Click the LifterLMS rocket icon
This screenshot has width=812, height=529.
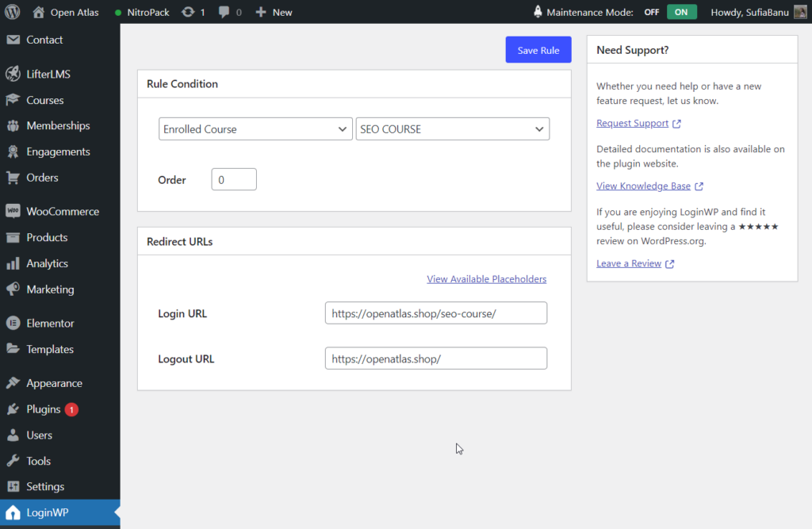(x=13, y=74)
